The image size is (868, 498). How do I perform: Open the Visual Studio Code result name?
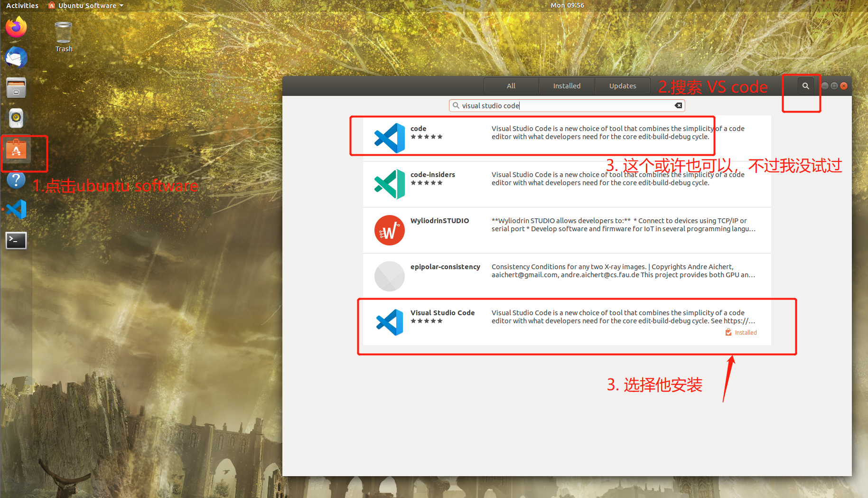click(442, 313)
